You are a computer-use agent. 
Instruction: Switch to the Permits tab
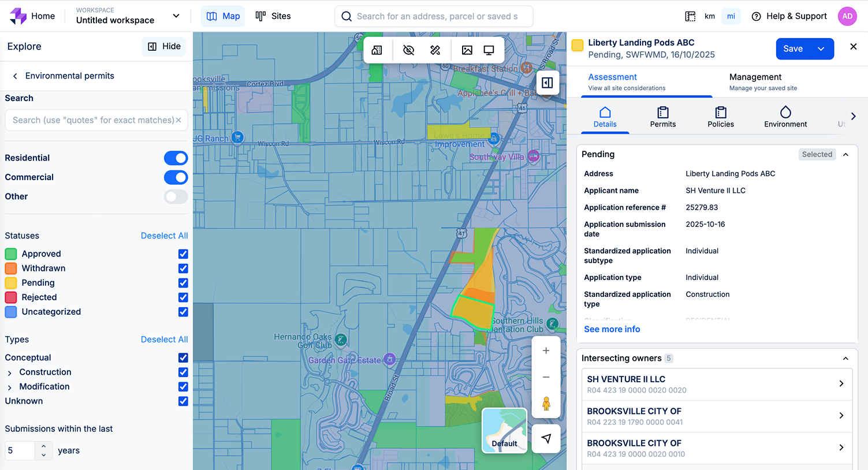(x=662, y=117)
